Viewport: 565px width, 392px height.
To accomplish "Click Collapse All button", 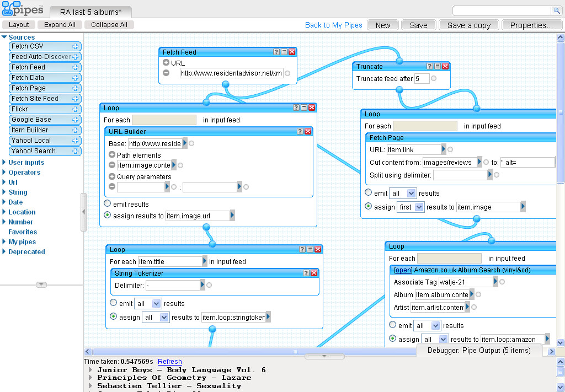I will point(109,24).
